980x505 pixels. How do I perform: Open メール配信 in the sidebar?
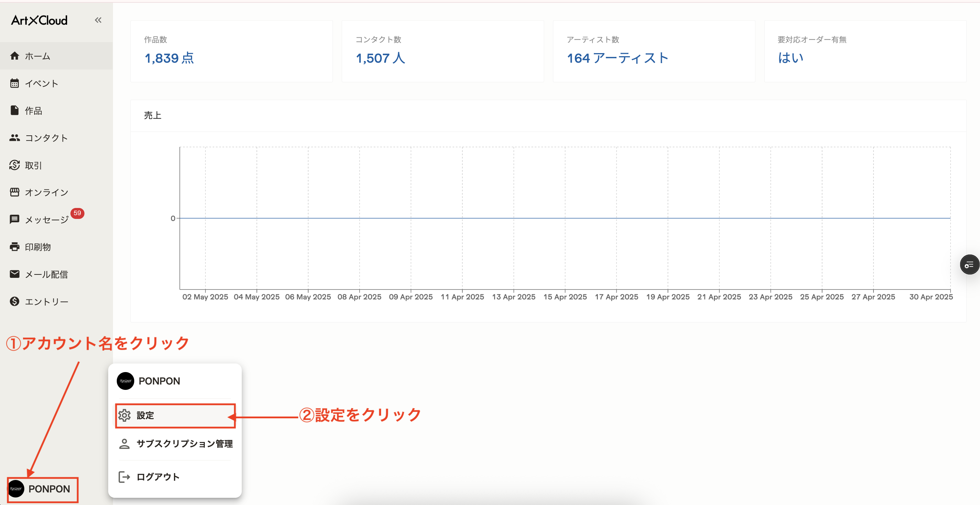(x=56, y=274)
